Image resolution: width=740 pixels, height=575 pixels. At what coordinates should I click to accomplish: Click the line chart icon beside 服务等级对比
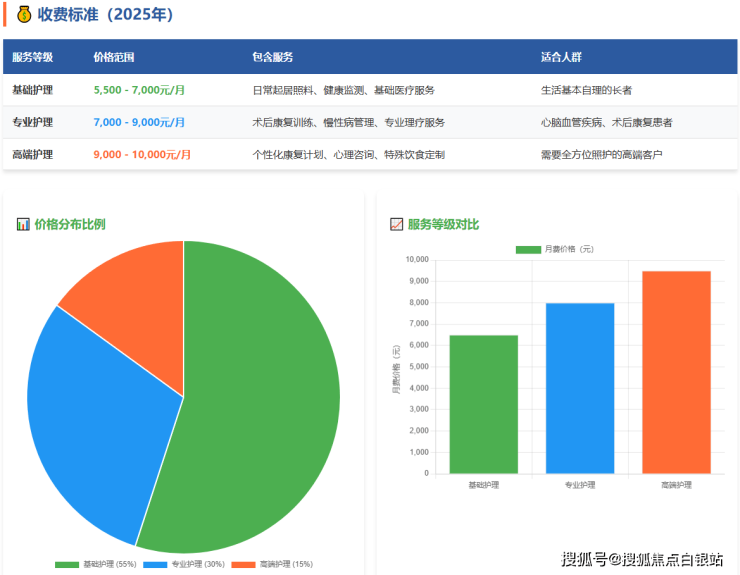tap(397, 224)
